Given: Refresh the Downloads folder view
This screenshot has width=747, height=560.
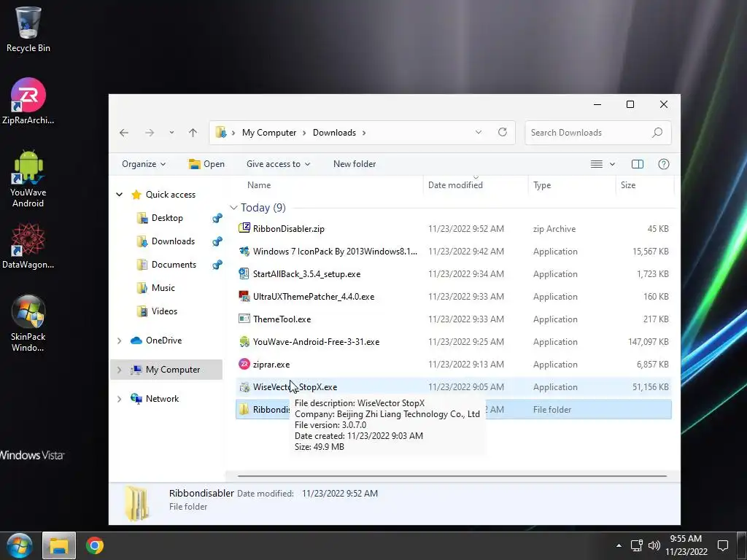Looking at the screenshot, I should pos(503,133).
